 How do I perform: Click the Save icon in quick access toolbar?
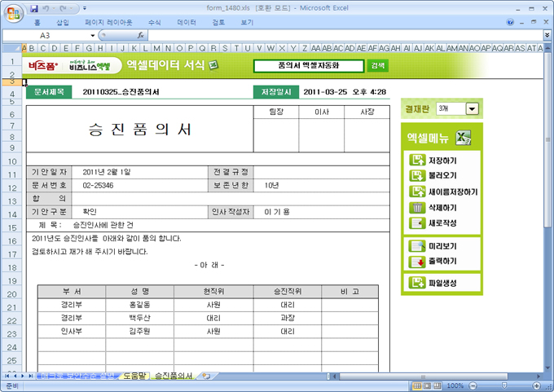coord(33,8)
